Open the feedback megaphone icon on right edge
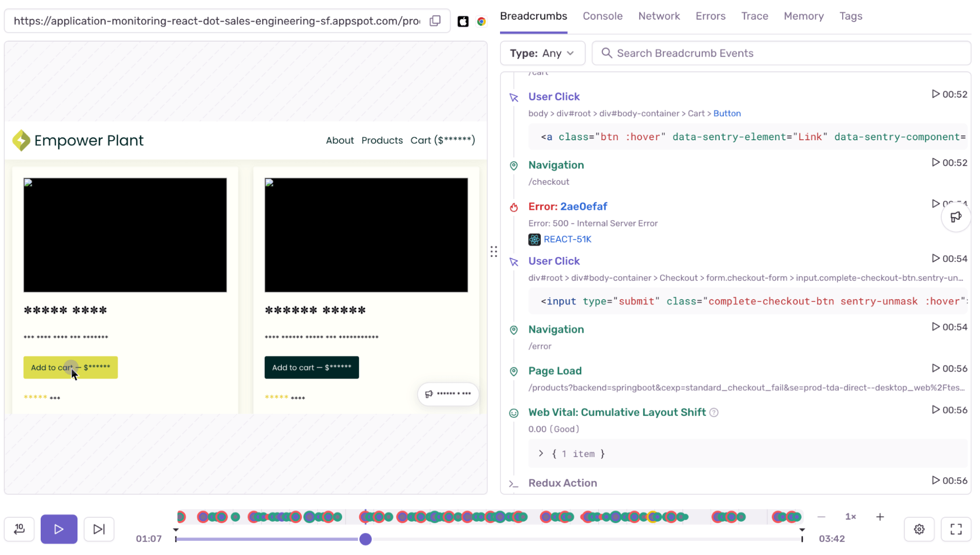This screenshot has width=980, height=555. [955, 216]
